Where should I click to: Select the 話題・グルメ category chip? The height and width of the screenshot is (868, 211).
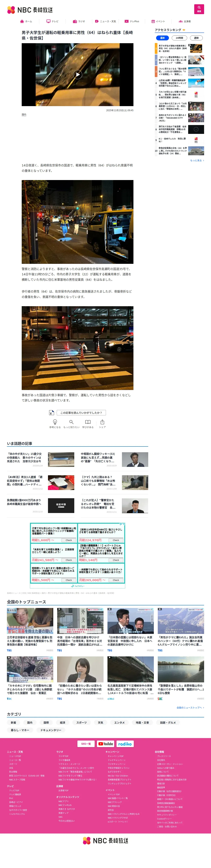point(168,722)
